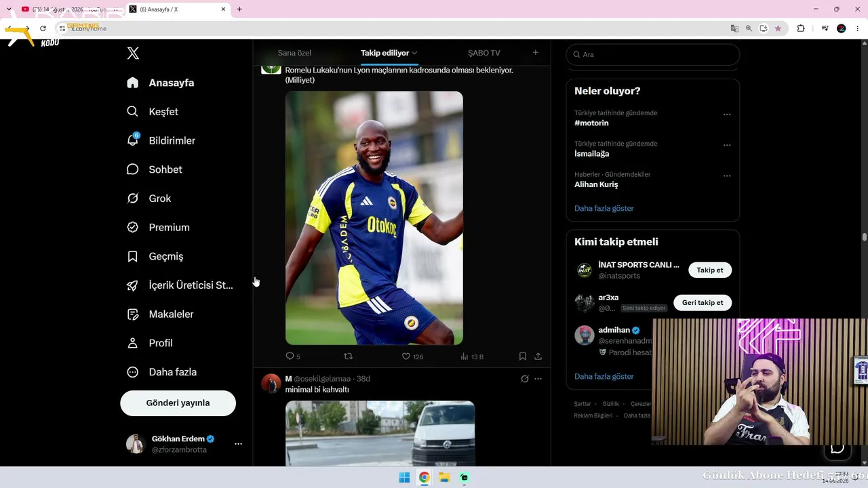Reply to the Lukaku post
The width and height of the screenshot is (868, 488).
pyautogui.click(x=293, y=357)
